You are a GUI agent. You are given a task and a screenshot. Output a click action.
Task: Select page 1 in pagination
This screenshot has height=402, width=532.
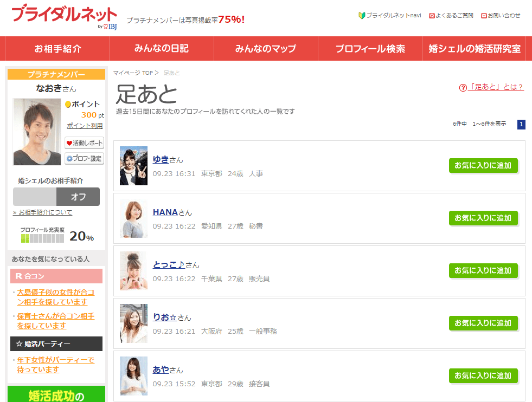pos(521,125)
